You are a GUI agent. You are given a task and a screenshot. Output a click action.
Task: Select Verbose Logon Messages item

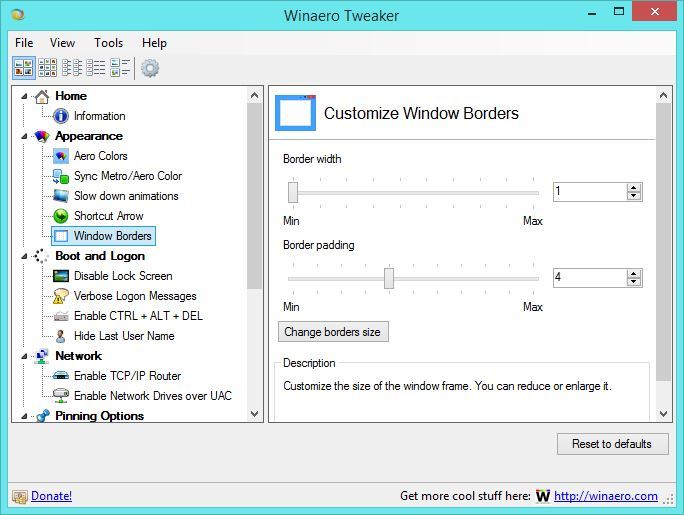(x=135, y=296)
